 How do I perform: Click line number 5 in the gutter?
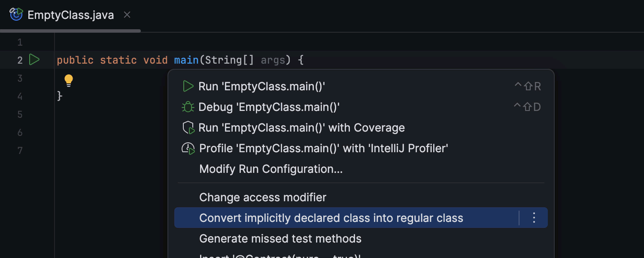[20, 114]
